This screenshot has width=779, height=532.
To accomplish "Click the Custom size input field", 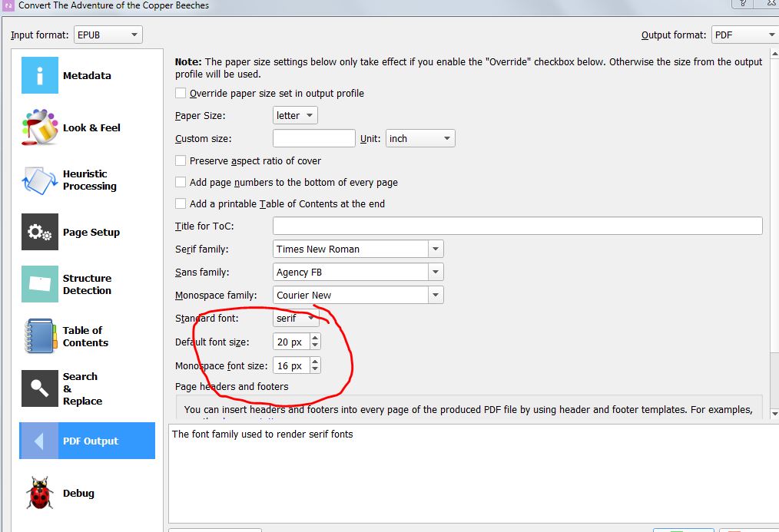I will click(x=314, y=138).
